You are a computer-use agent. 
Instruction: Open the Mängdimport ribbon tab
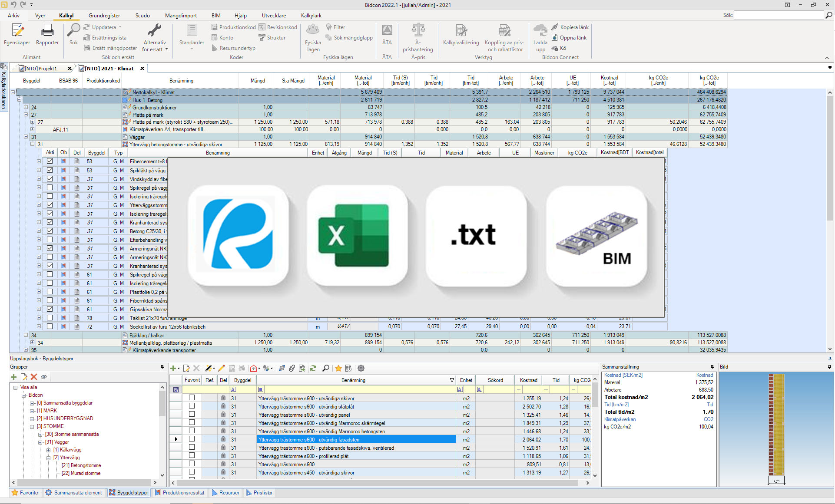pos(181,16)
